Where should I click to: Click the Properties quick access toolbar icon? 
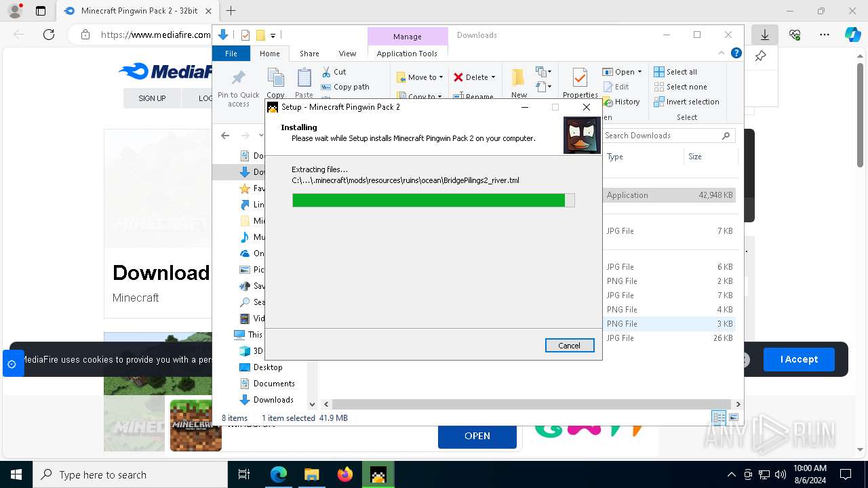click(x=245, y=35)
